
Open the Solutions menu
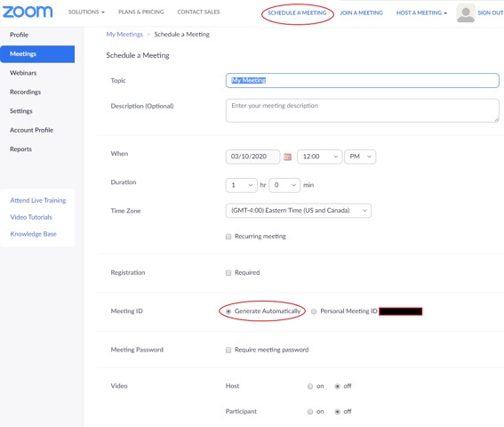[86, 12]
